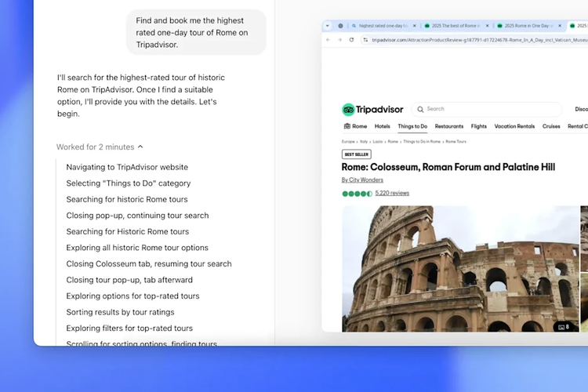Viewport: 588px width, 392px height.
Task: Click the 'By City Wonders' link
Action: coord(362,180)
